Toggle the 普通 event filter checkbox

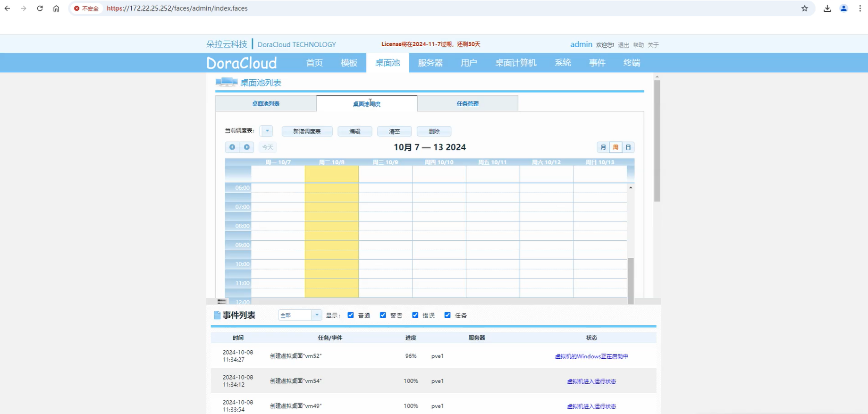pyautogui.click(x=351, y=315)
